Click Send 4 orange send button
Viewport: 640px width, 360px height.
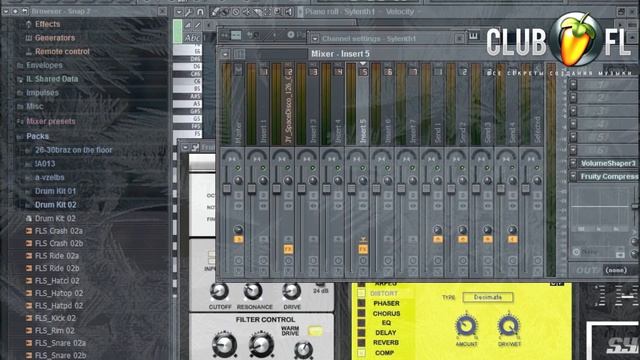pyautogui.click(x=512, y=240)
